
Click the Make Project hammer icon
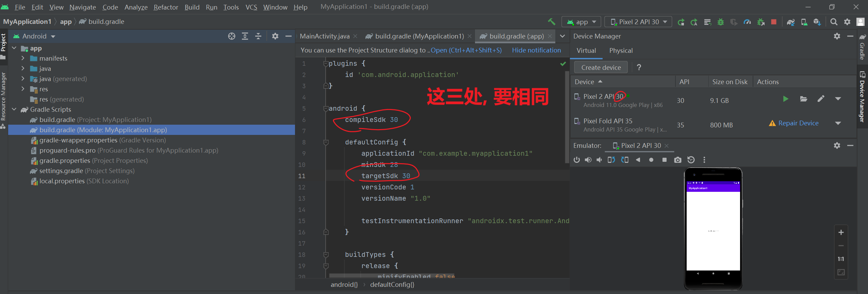tap(552, 22)
